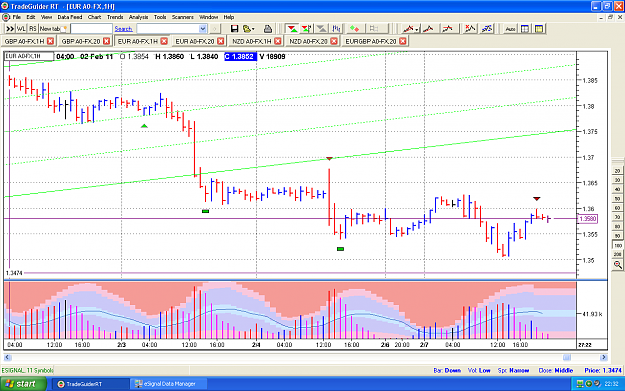This screenshot has height=391, width=625.
Task: Click the yellow table layout icon
Action: pos(539,29)
